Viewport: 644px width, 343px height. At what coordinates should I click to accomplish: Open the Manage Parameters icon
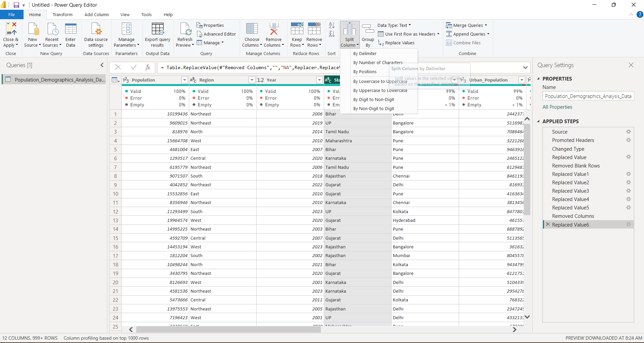pos(127,29)
